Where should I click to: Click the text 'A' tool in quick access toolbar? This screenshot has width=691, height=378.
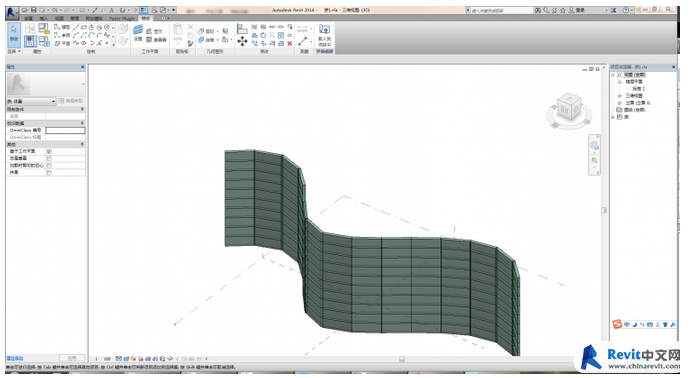111,10
